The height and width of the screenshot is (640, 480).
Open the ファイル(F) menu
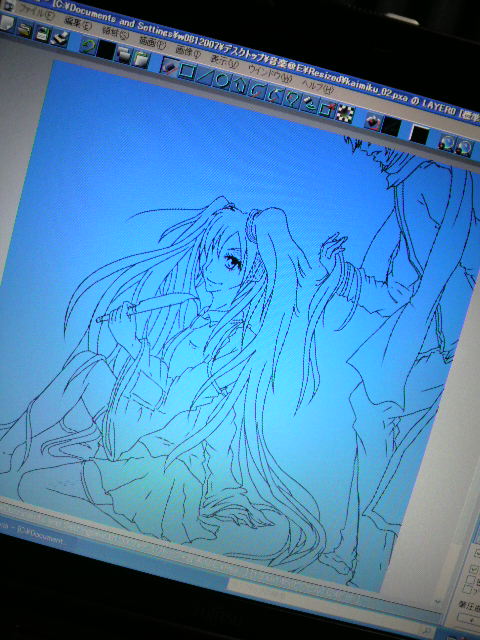pos(36,12)
